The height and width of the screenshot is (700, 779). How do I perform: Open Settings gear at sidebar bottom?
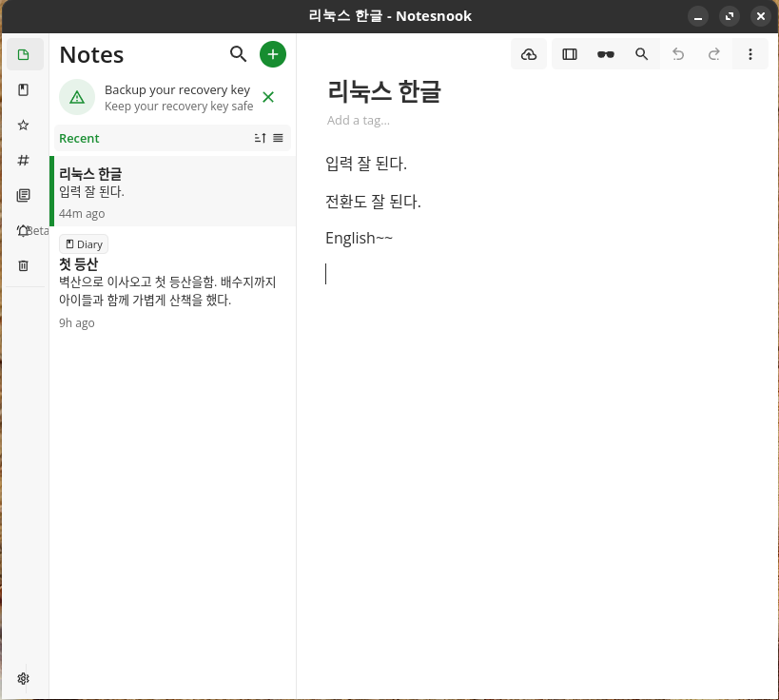click(24, 679)
